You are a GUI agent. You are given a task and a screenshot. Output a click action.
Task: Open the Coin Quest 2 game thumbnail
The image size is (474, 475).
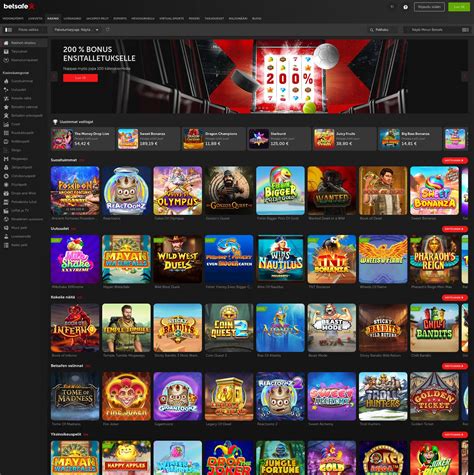point(229,328)
